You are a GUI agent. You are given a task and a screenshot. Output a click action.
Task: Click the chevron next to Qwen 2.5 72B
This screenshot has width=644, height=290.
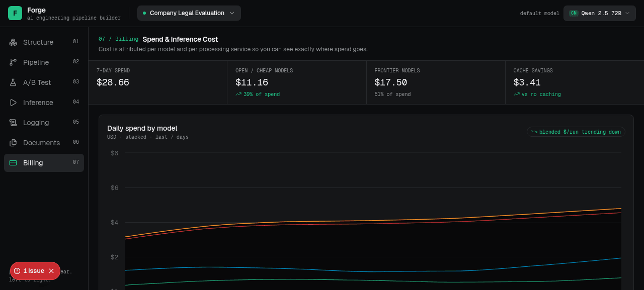627,13
